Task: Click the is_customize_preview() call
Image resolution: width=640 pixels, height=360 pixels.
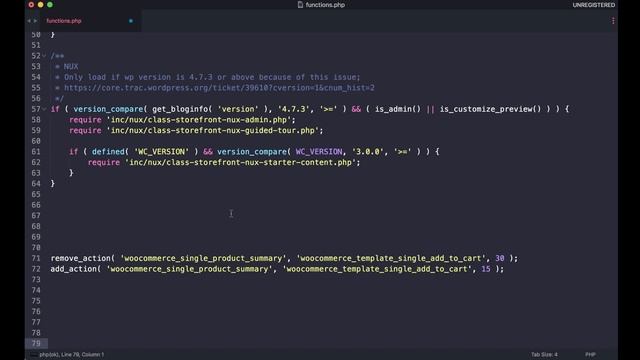Action: (490, 109)
